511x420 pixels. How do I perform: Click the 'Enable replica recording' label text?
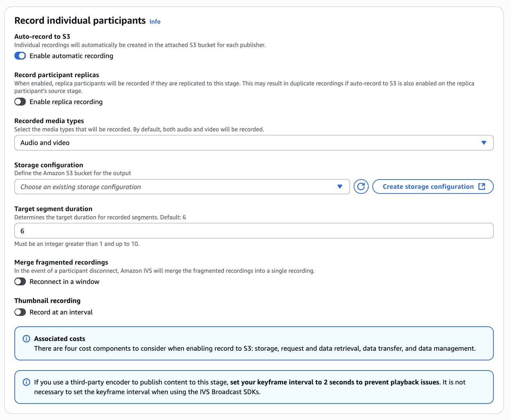[x=66, y=102]
